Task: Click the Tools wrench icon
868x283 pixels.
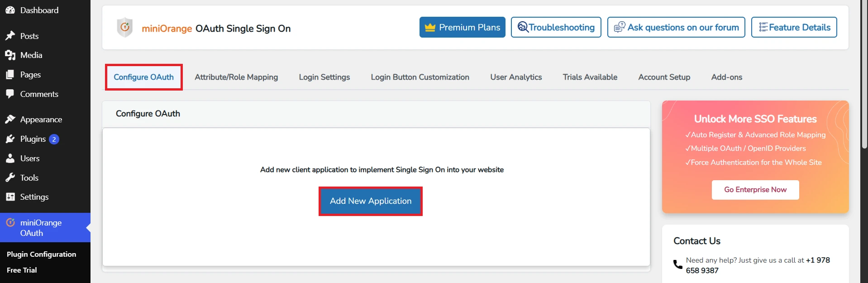Action: 10,177
